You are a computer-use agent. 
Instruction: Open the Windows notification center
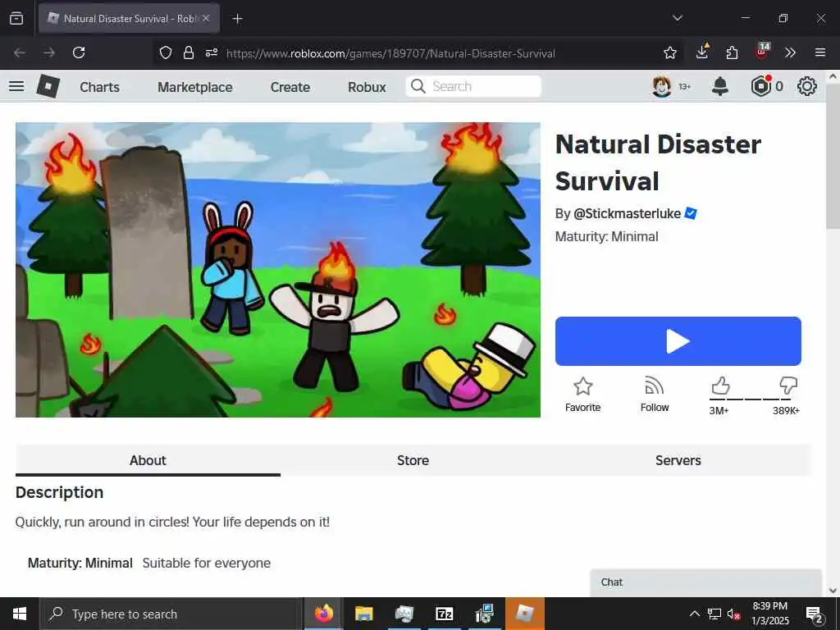[x=815, y=614]
